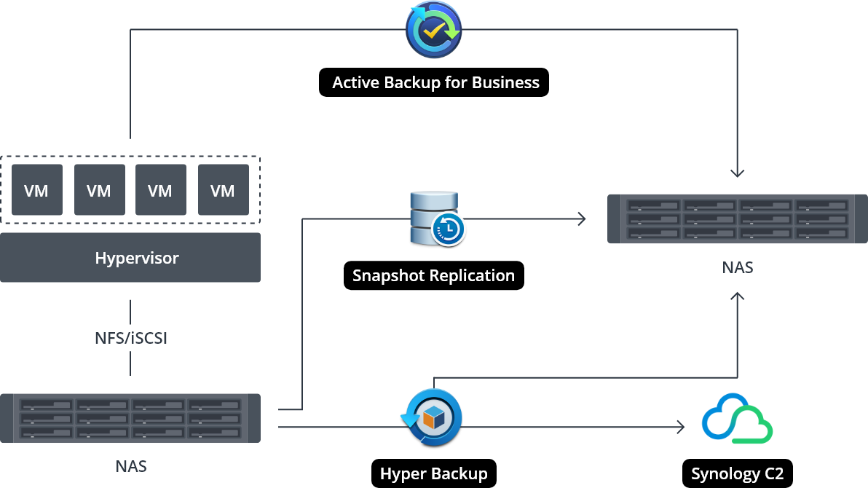This screenshot has width=868, height=488.
Task: Click the Active Backup for Business icon
Action: click(x=434, y=30)
